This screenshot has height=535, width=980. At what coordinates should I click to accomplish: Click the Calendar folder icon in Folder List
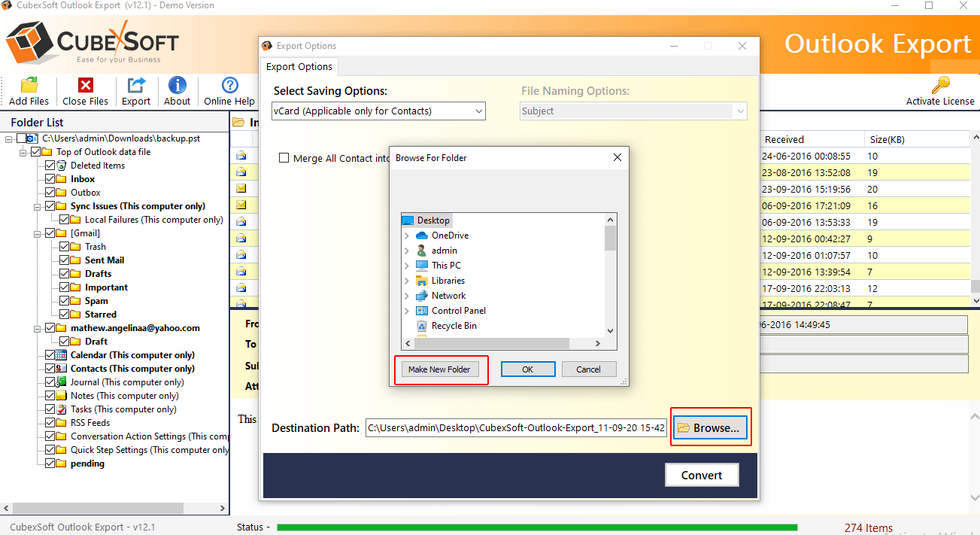pos(62,355)
